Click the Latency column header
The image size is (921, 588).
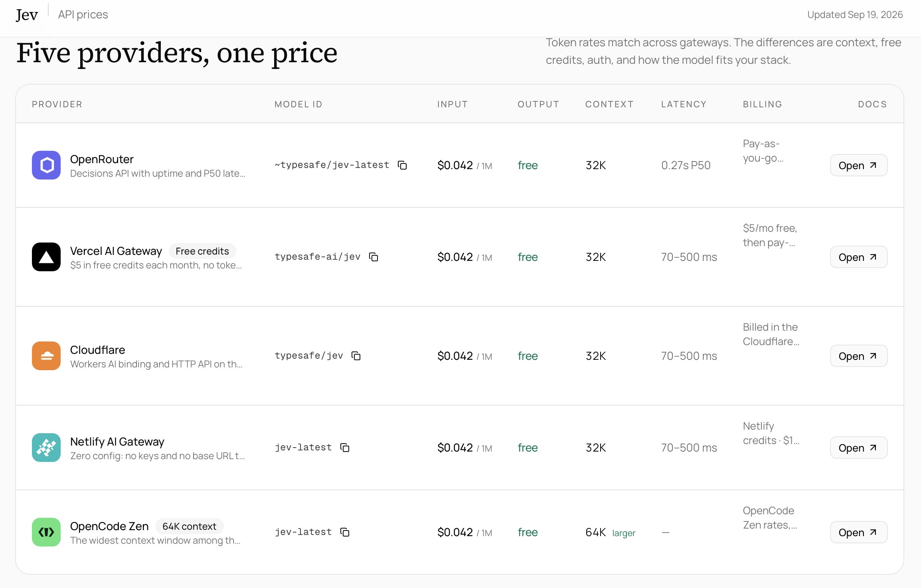pos(684,104)
